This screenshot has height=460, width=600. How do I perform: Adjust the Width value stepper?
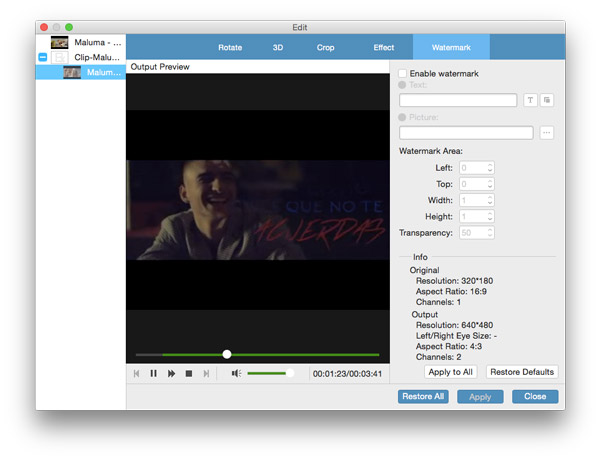(x=490, y=200)
